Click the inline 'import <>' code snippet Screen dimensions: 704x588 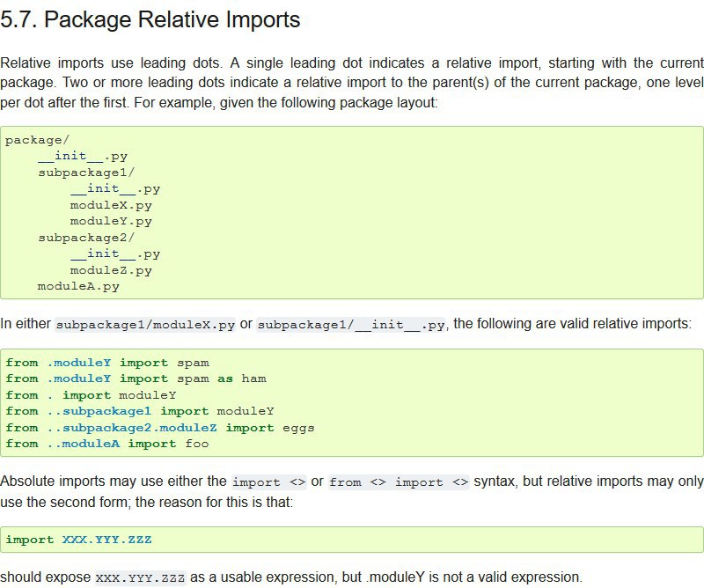tap(269, 482)
